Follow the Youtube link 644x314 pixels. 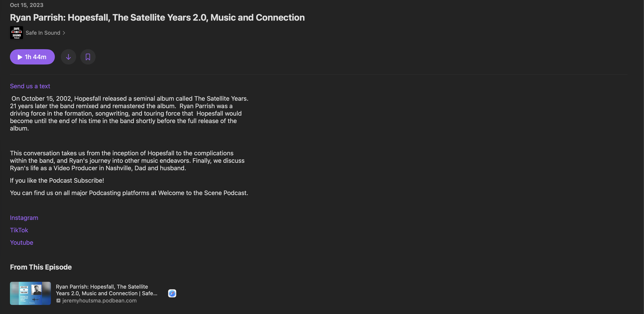point(22,242)
